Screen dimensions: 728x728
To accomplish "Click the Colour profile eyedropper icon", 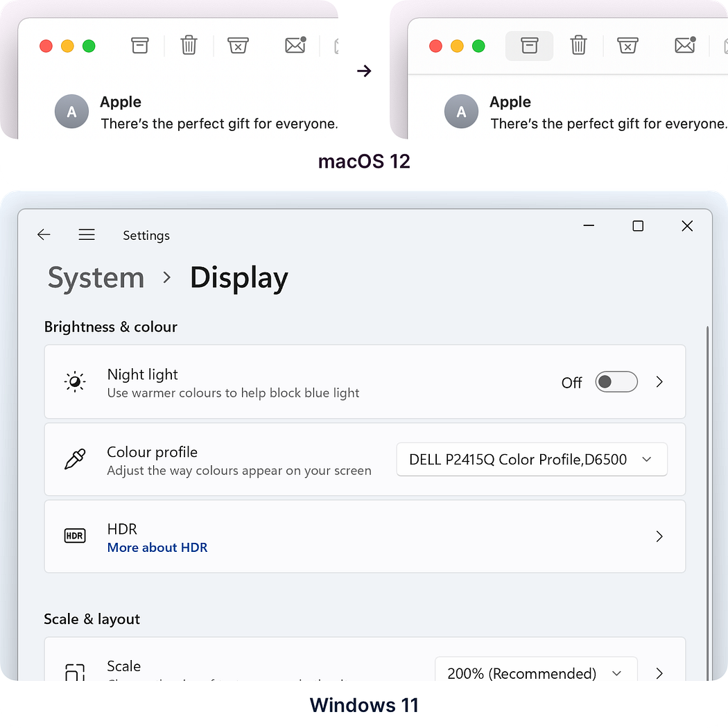I will point(75,459).
